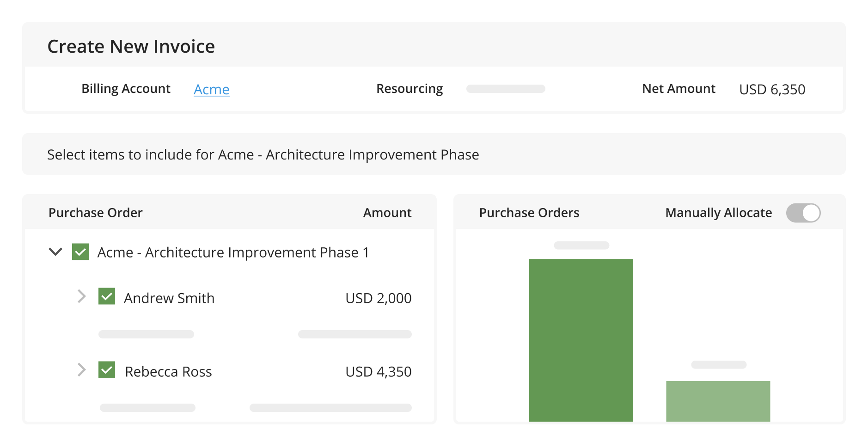Open the Acme billing account link
Screen dimensions: 868x448
[x=211, y=90]
